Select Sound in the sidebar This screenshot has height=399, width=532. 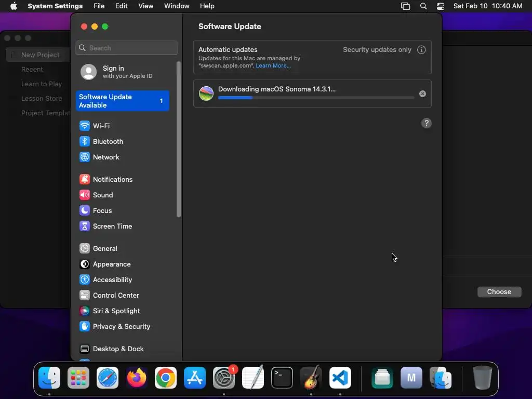(123, 195)
